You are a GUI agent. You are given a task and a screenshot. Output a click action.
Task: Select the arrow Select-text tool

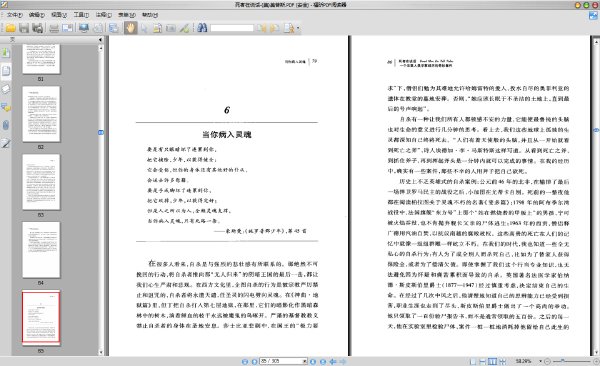click(x=144, y=28)
